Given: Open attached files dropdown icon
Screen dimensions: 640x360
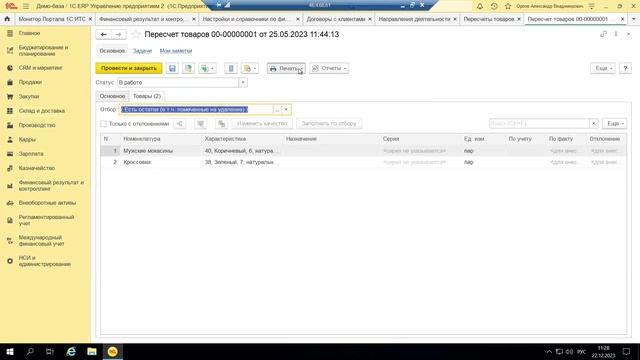Looking at the screenshot, I should [x=250, y=69].
